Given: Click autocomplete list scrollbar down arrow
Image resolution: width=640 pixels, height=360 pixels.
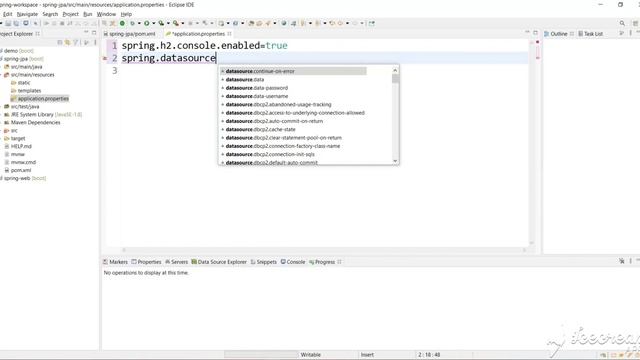Looking at the screenshot, I should [x=395, y=161].
